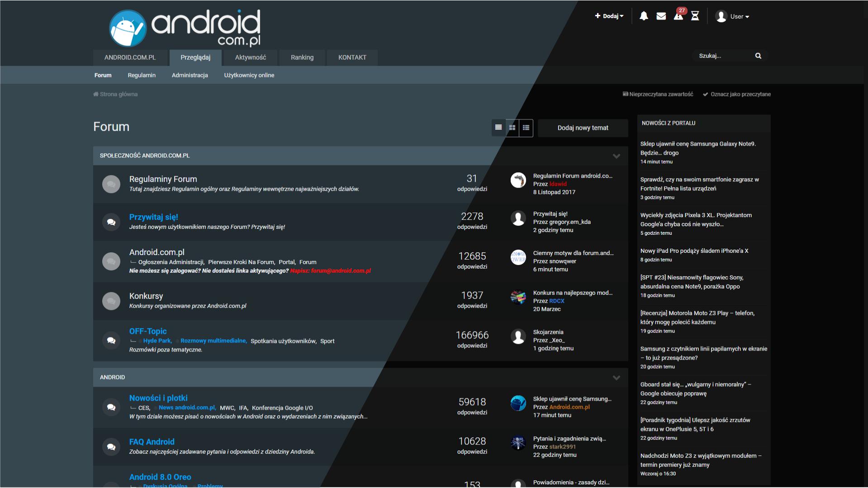
Task: Open the User account dropdown
Action: pyautogui.click(x=740, y=17)
